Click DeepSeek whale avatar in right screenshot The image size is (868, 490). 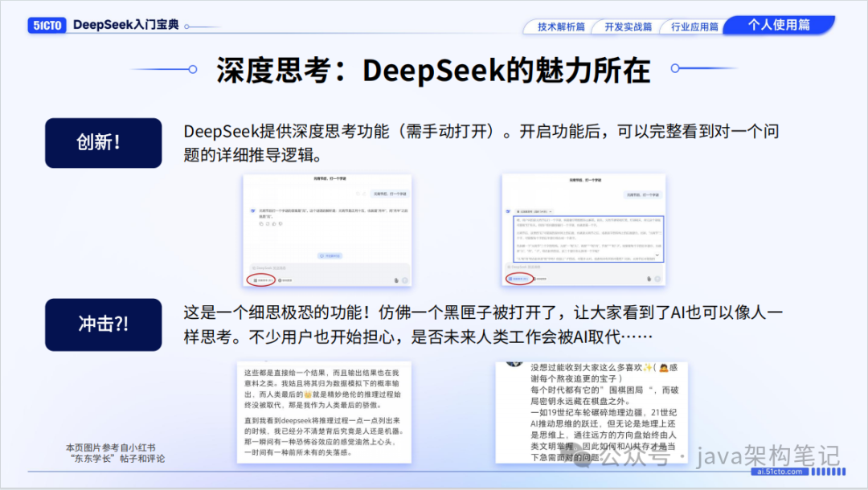click(x=508, y=211)
